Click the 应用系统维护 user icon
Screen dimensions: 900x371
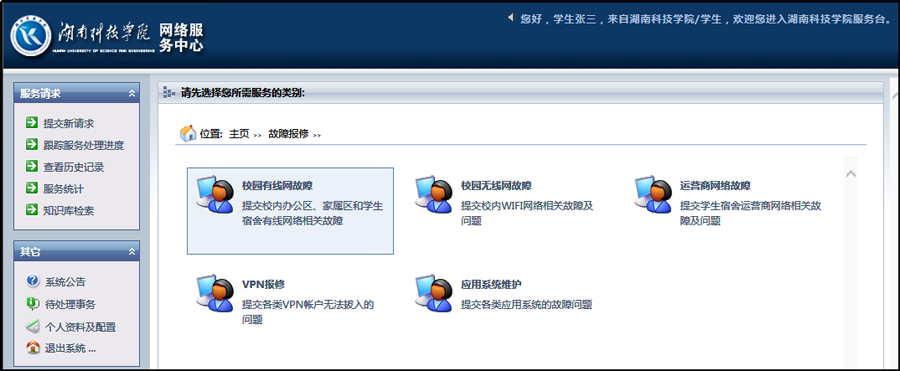(x=434, y=293)
